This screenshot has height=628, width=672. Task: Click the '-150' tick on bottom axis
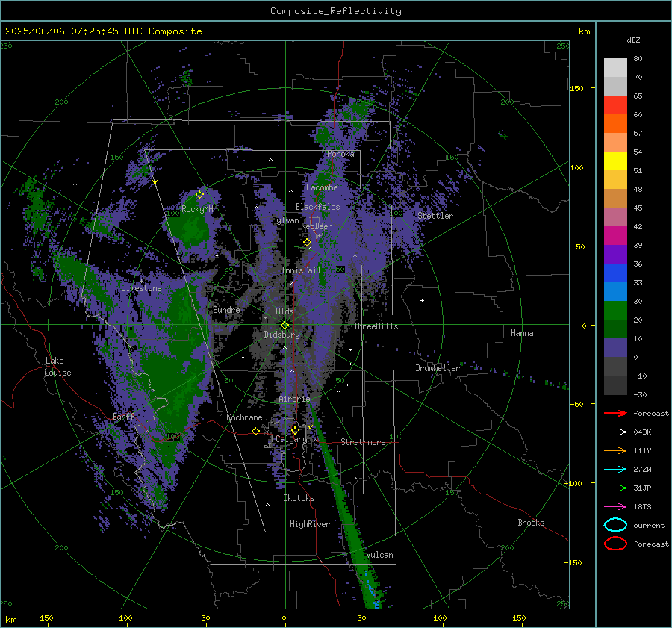[44, 618]
